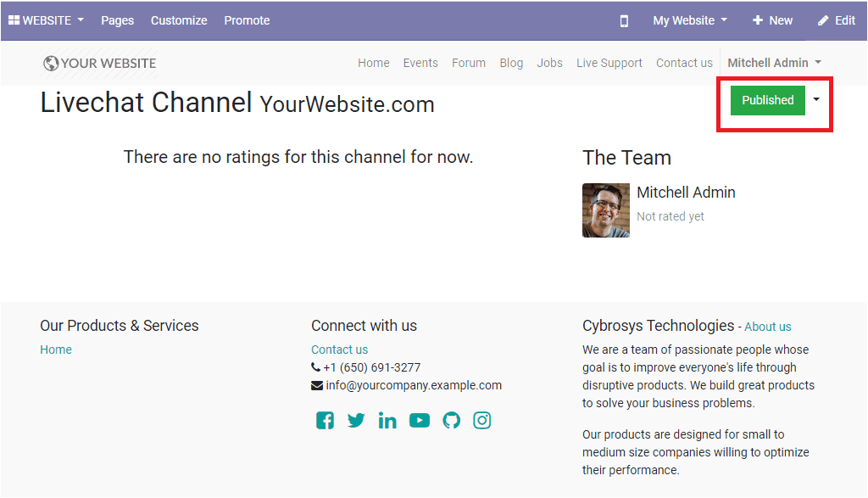Open the WEBSITE apps grid icon
The height and width of the screenshot is (498, 868).
pyautogui.click(x=14, y=20)
